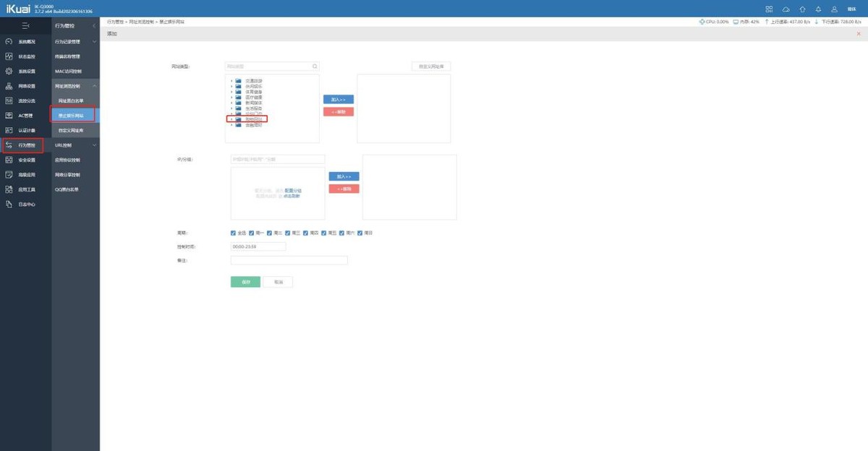Open the 自定义网址库 button above right list

(431, 66)
